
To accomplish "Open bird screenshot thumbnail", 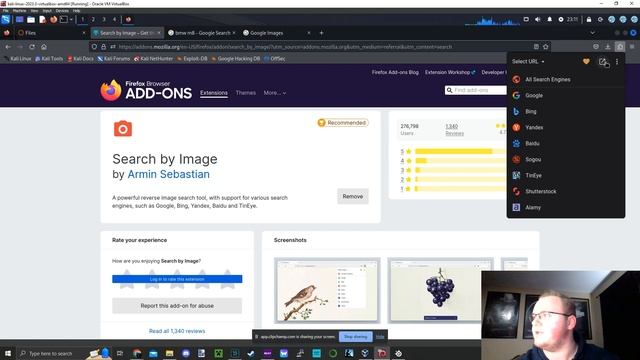I will click(x=327, y=291).
